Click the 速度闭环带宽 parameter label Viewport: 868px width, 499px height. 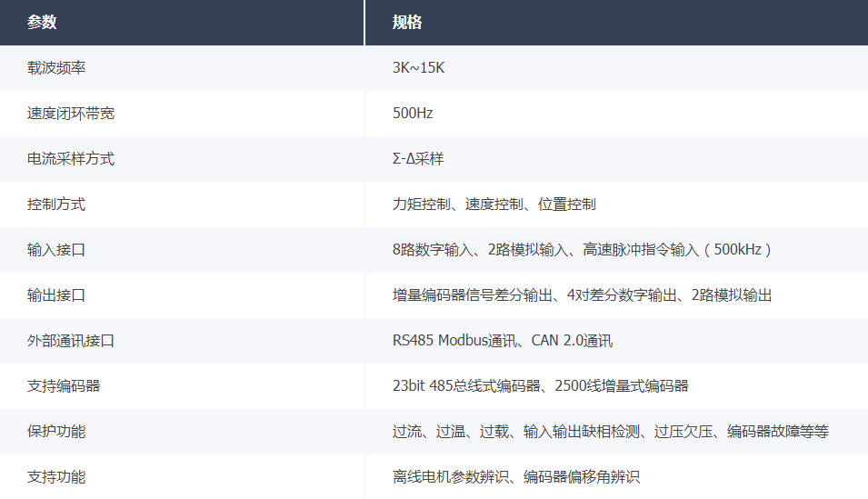coord(71,114)
